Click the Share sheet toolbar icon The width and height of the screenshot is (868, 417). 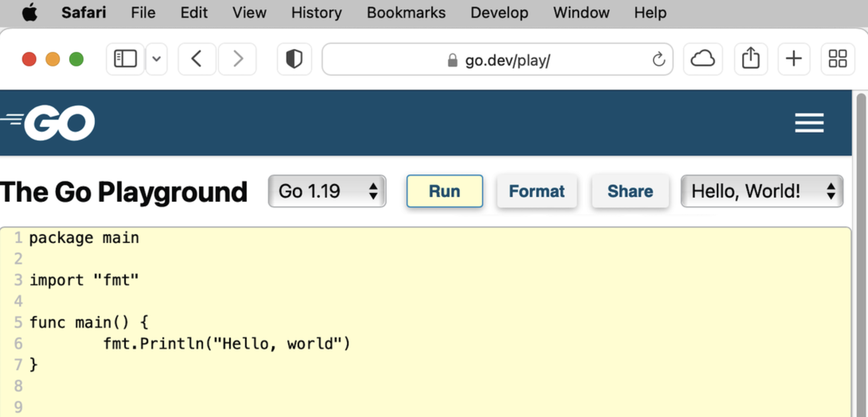pos(750,59)
